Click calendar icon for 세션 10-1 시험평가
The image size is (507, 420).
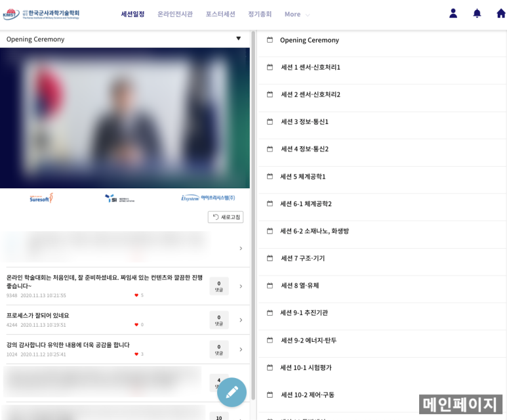point(270,367)
